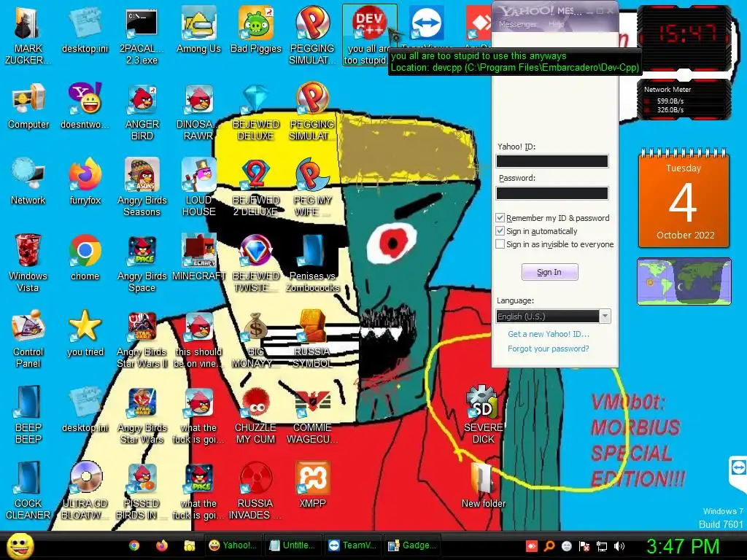
Task: Open the Control Panel desktop icon
Action: pyautogui.click(x=28, y=338)
